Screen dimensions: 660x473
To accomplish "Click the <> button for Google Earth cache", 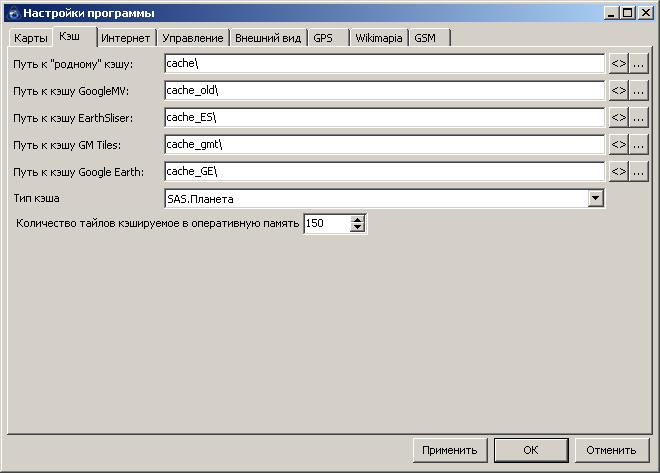I will pyautogui.click(x=618, y=171).
